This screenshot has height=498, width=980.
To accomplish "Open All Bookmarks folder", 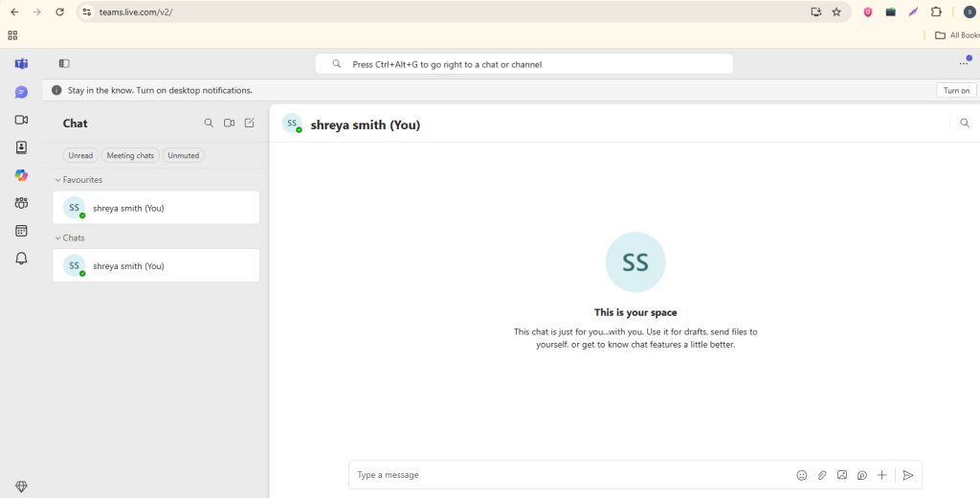I will pos(957,35).
